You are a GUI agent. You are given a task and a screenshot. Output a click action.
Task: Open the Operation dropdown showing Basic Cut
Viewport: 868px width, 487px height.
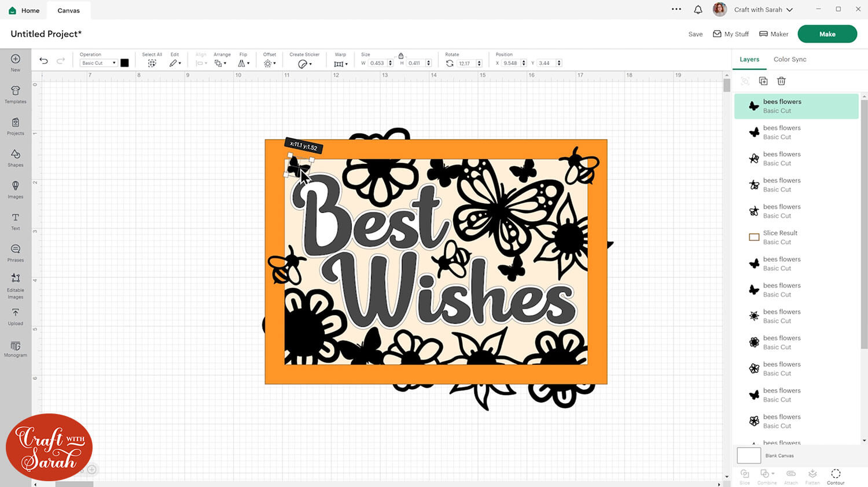click(x=98, y=63)
